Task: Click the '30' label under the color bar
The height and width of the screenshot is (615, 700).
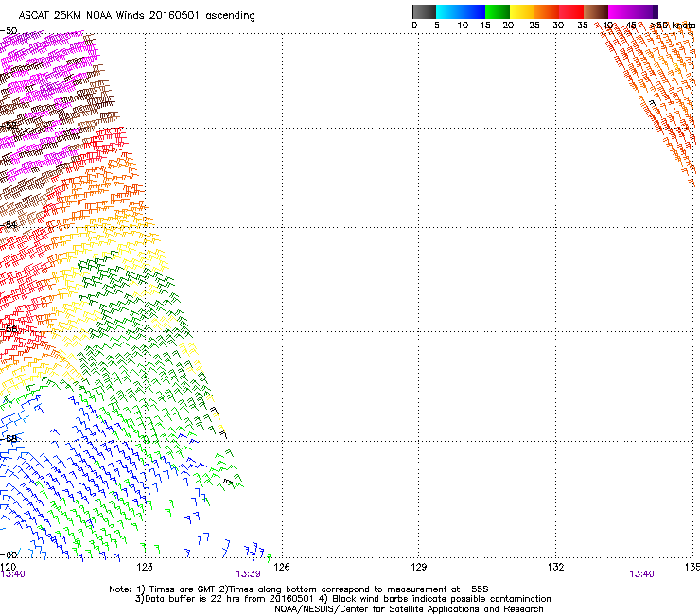Action: click(558, 26)
